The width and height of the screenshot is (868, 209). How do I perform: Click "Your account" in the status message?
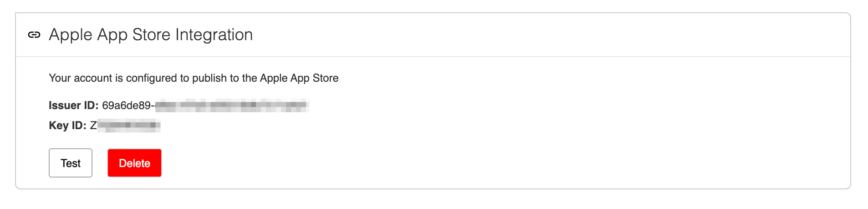pyautogui.click(x=80, y=78)
